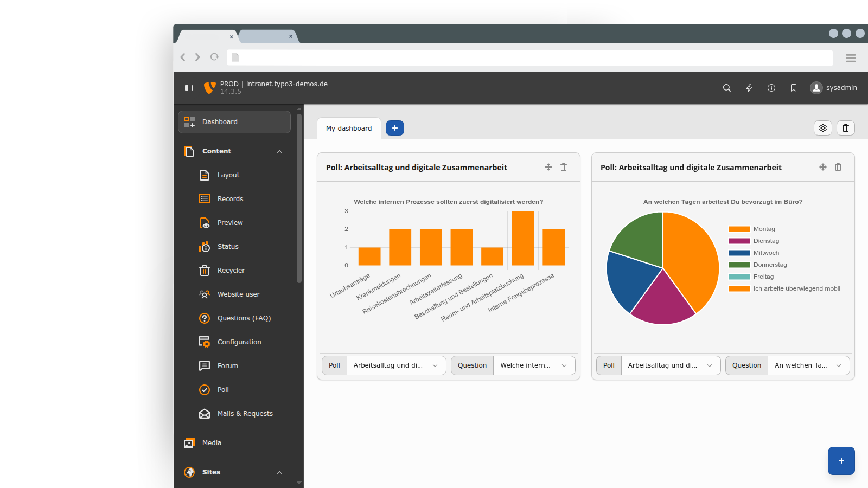Toggle Mittwoch legend color swatch
Viewport: 868px width, 488px height.
coord(739,253)
